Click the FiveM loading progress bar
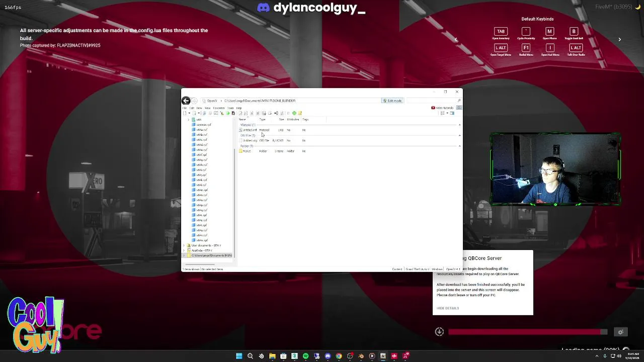This screenshot has height=362, width=644. tap(528, 332)
